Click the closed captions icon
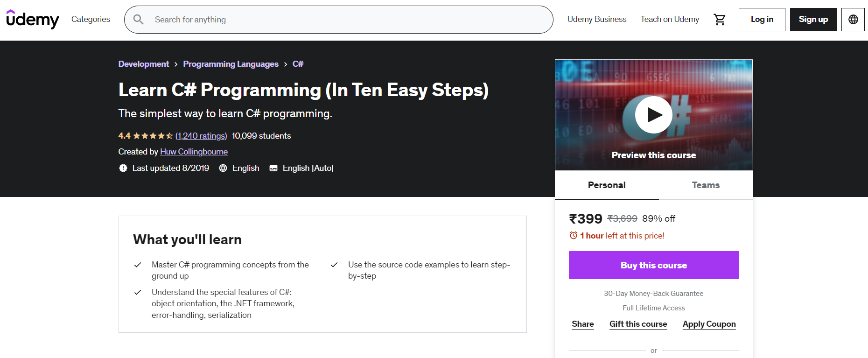The height and width of the screenshot is (358, 868). [273, 168]
